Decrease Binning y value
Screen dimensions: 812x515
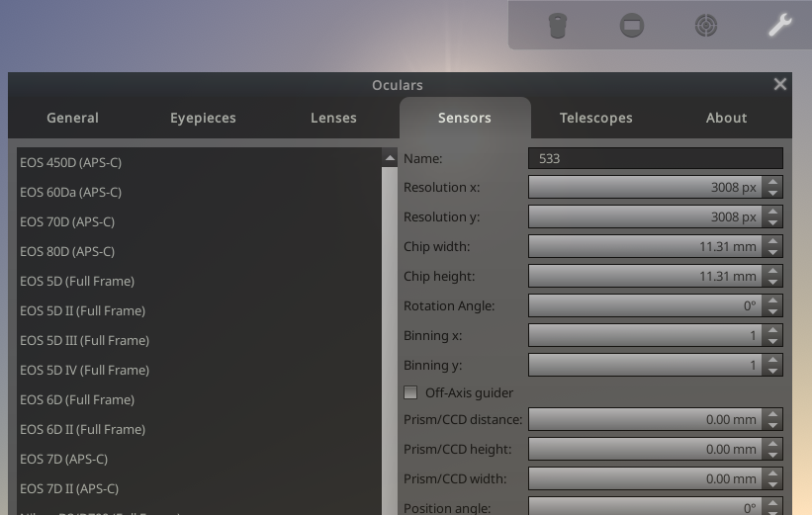point(772,371)
